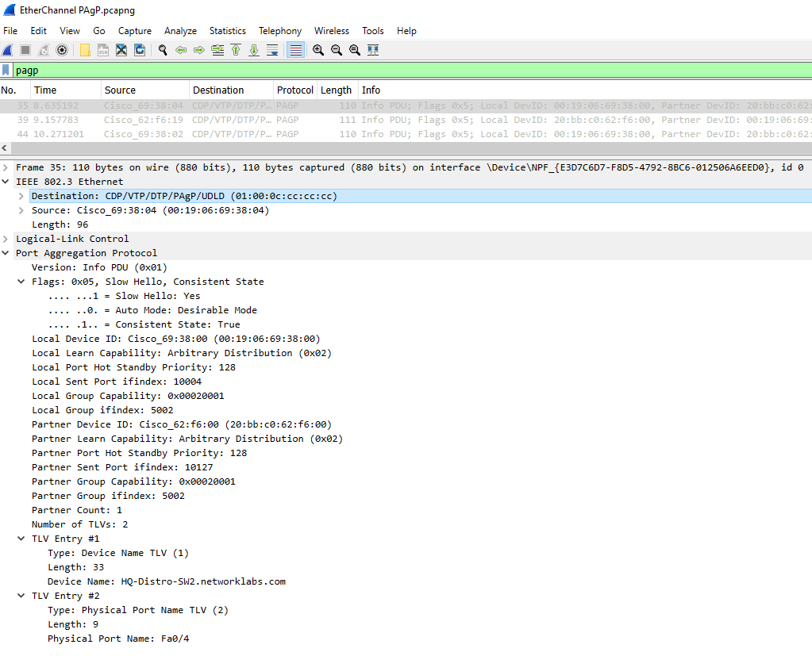The image size is (812, 656).
Task: Expand the Destination address node
Action: (x=21, y=196)
